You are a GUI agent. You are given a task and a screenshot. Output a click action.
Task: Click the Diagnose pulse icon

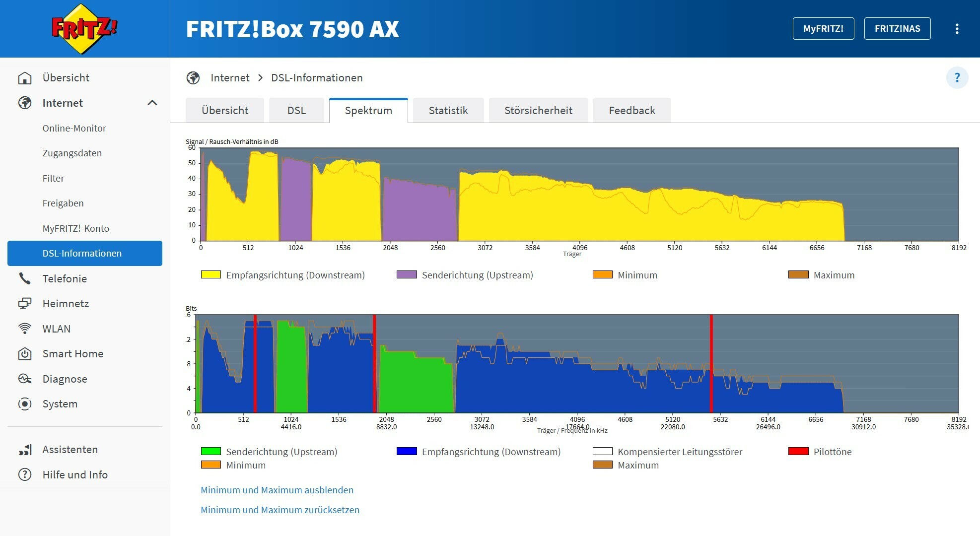[25, 379]
